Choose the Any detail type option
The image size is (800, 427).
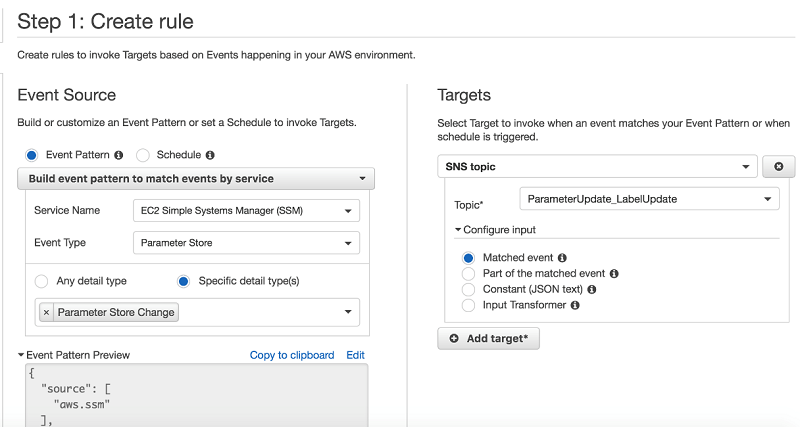(x=42, y=281)
